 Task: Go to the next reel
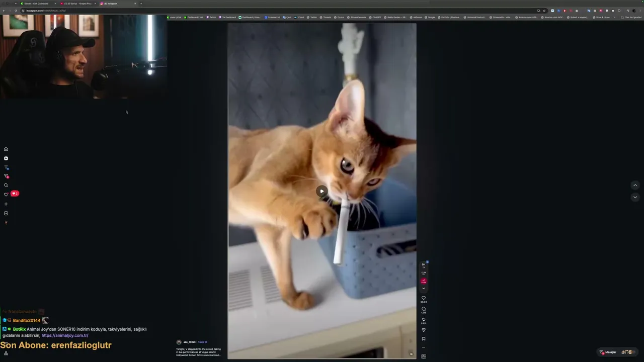(635, 197)
